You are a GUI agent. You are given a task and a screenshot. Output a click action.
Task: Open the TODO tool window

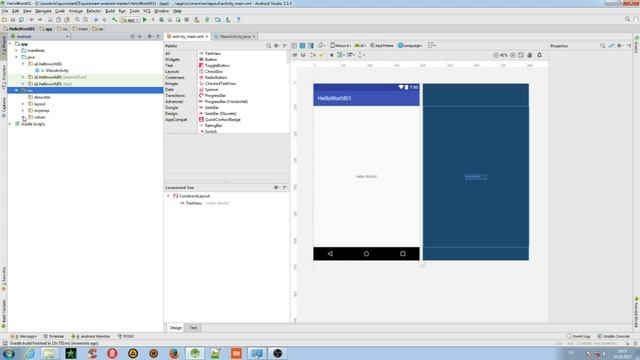point(126,336)
